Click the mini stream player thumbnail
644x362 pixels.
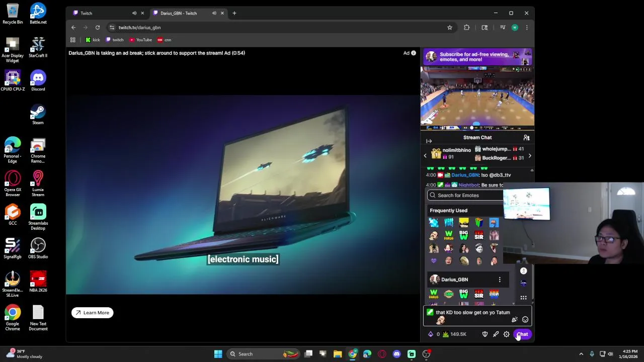(477, 98)
